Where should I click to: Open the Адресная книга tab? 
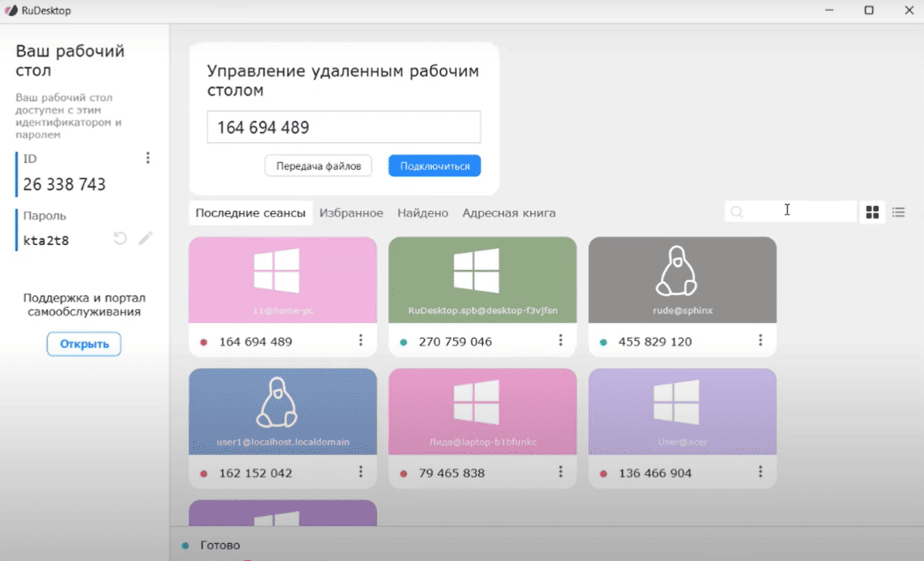point(509,213)
